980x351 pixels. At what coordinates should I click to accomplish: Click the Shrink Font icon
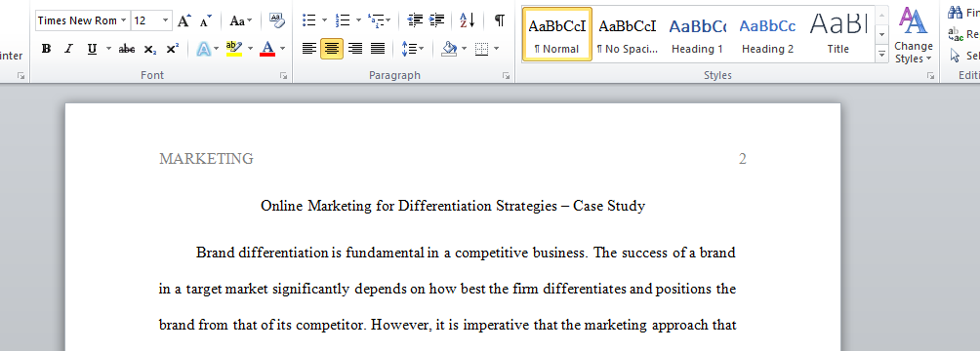point(206,20)
